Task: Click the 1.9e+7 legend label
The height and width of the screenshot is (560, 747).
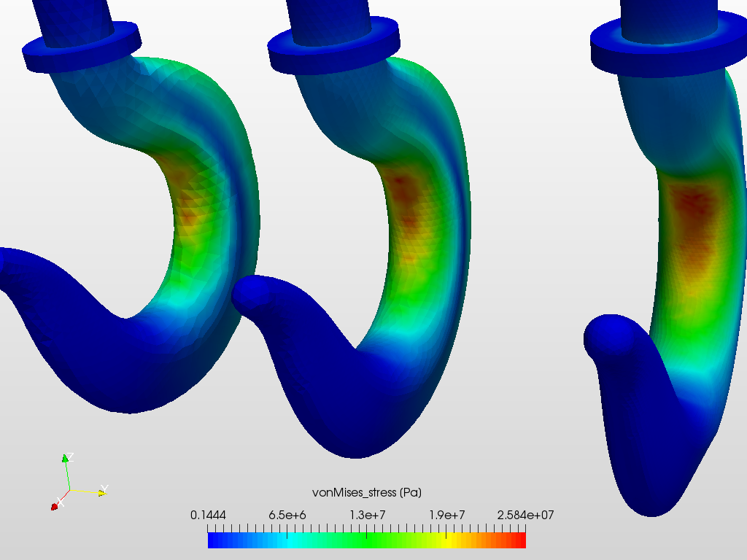Action: (446, 516)
